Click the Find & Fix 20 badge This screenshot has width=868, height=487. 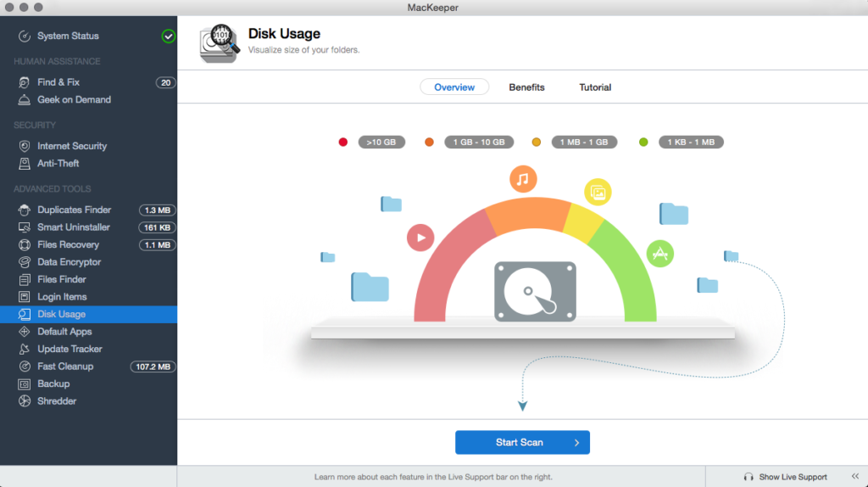[x=165, y=82]
